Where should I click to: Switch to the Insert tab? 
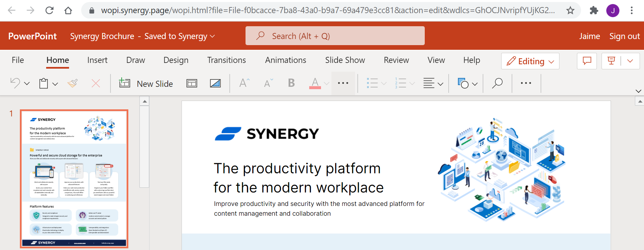[x=97, y=60]
